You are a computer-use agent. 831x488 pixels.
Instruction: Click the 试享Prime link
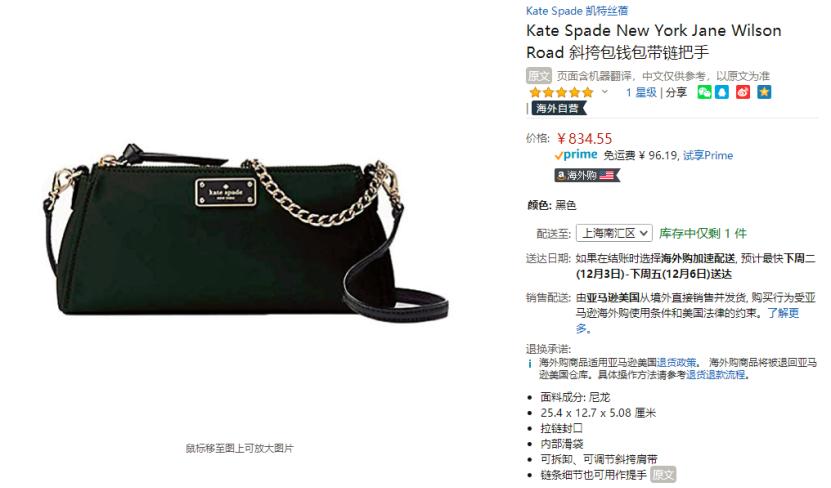pos(708,155)
